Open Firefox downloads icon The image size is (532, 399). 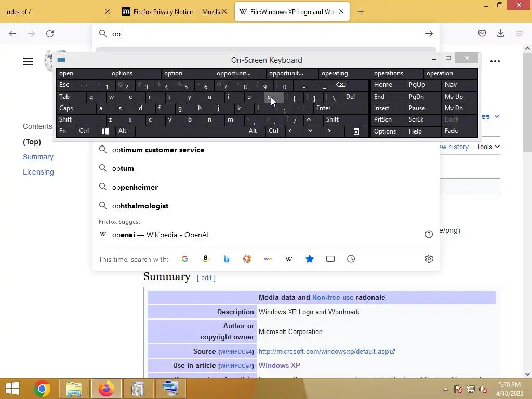(500, 33)
